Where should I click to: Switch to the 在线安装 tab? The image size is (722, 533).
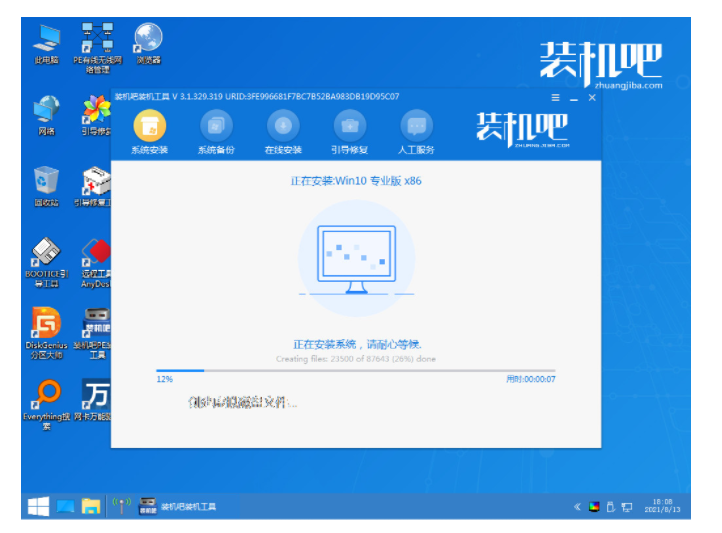click(283, 132)
